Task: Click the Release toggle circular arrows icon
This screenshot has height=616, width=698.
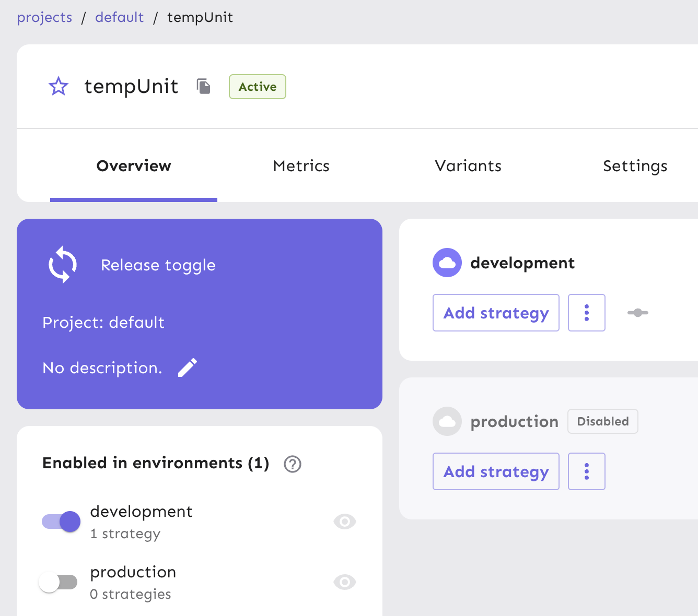Action: [62, 265]
